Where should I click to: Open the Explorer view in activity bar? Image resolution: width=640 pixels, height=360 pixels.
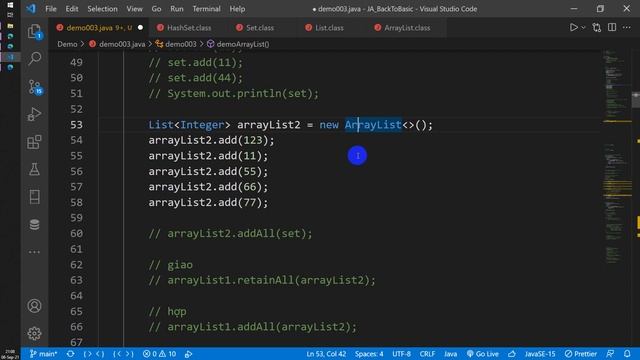(x=35, y=31)
